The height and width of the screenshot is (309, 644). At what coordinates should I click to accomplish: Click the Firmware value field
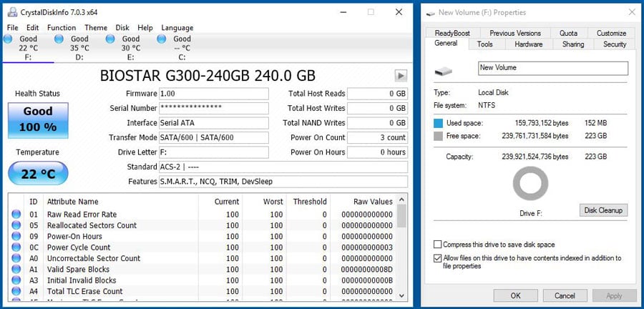(x=214, y=94)
